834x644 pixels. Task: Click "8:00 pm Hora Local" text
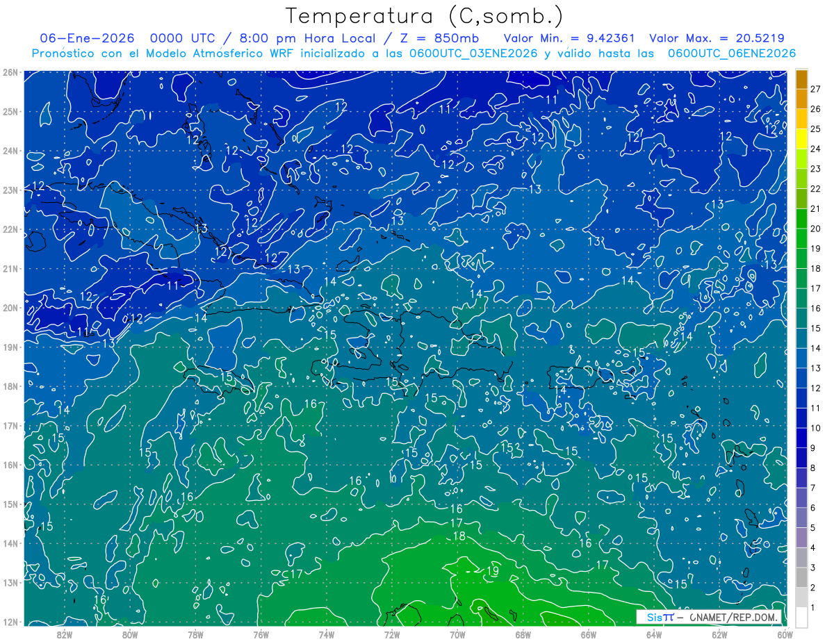(x=307, y=38)
